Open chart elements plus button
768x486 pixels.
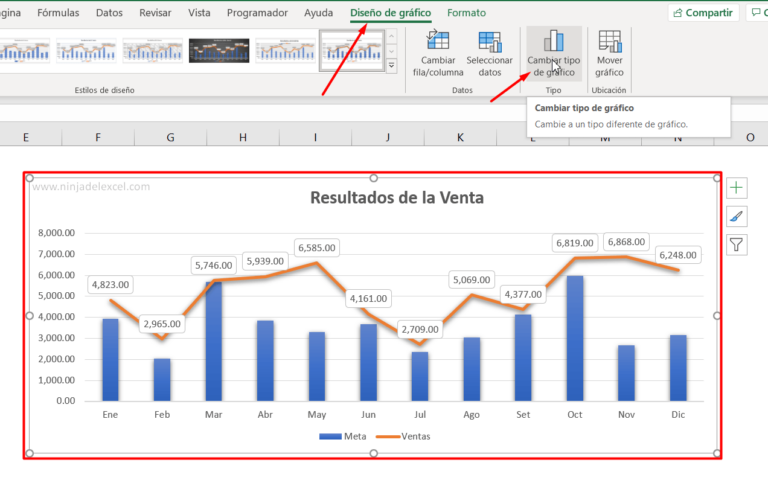737,188
